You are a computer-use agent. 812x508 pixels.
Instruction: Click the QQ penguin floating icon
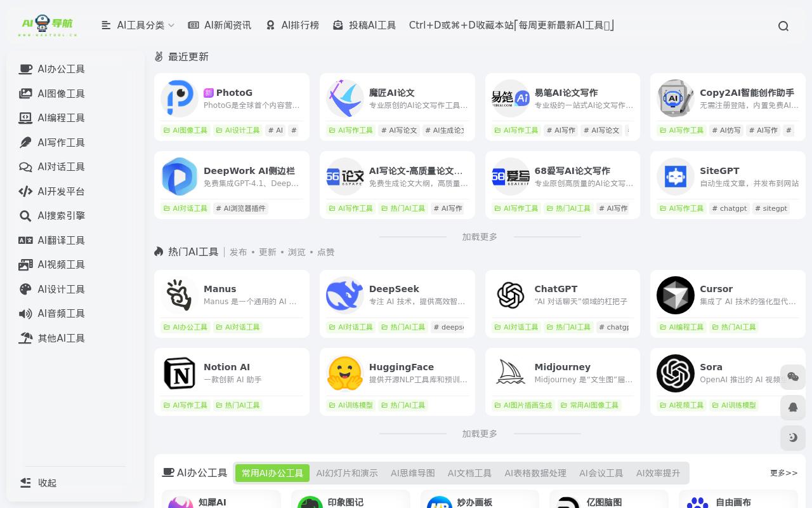point(793,408)
